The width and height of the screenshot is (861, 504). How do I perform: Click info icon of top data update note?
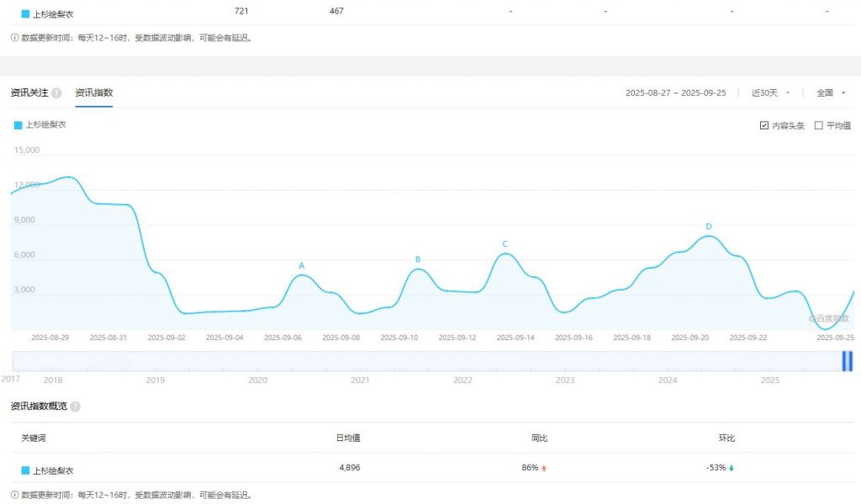[14, 38]
